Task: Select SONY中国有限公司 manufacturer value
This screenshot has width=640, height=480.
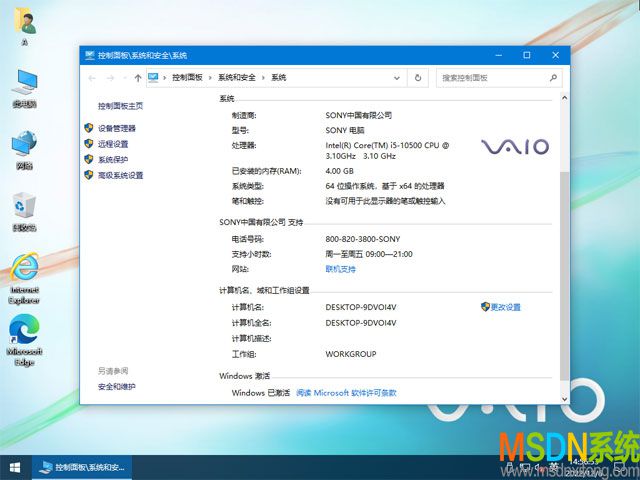Action: click(358, 116)
